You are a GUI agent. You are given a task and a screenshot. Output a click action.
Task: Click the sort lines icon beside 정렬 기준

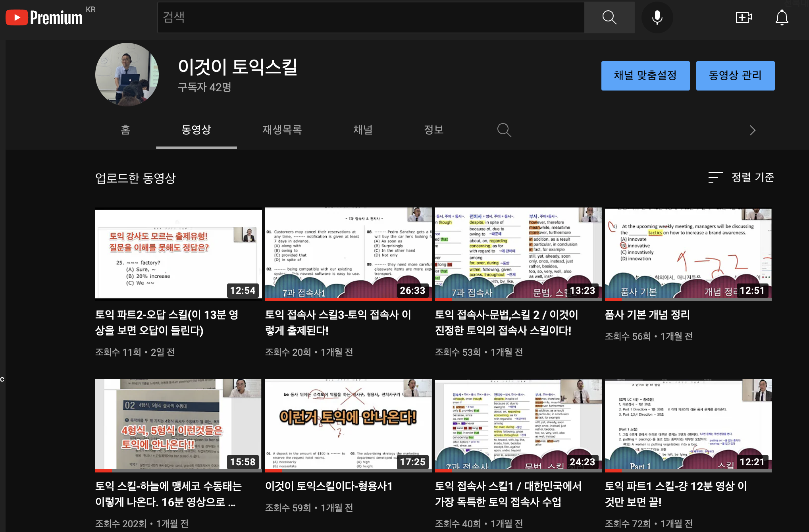click(x=715, y=177)
